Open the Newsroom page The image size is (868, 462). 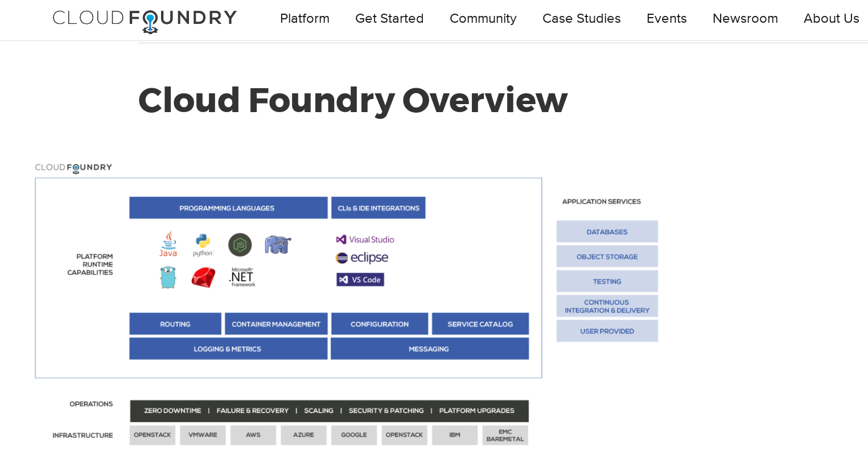(745, 19)
